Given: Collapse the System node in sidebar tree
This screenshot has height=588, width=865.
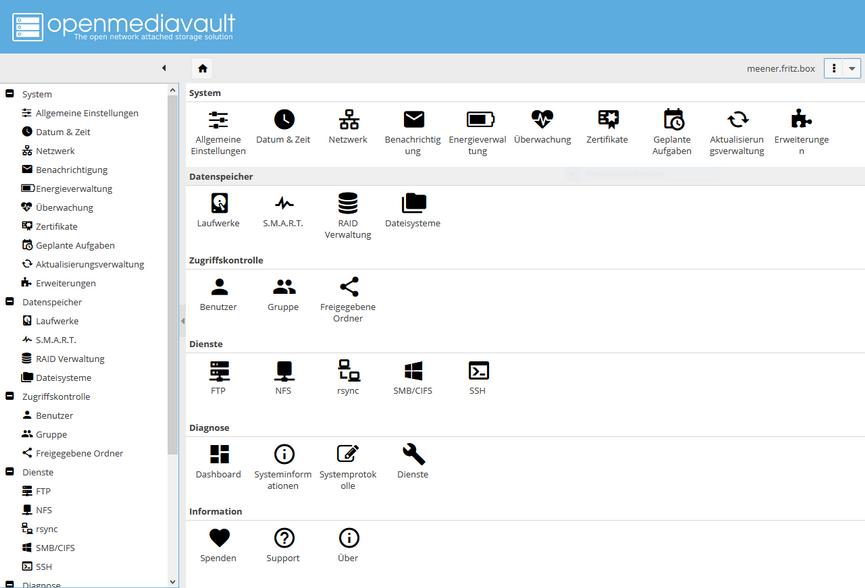Looking at the screenshot, I should 9,94.
